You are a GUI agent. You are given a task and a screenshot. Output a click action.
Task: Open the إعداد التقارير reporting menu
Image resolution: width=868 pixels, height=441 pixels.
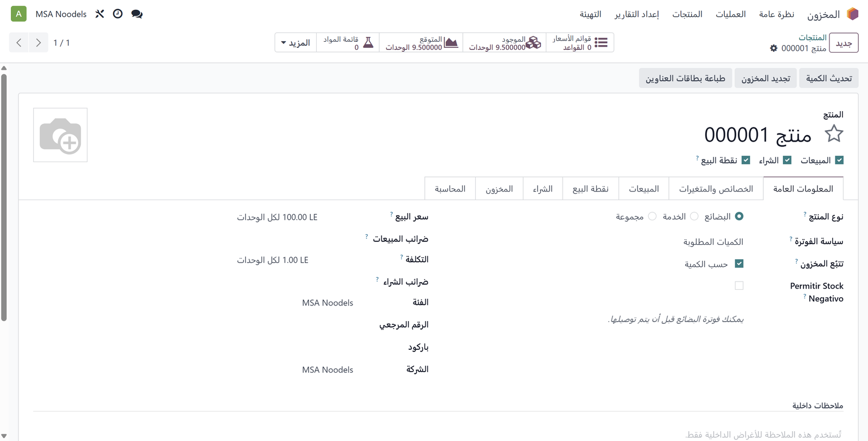tap(637, 14)
